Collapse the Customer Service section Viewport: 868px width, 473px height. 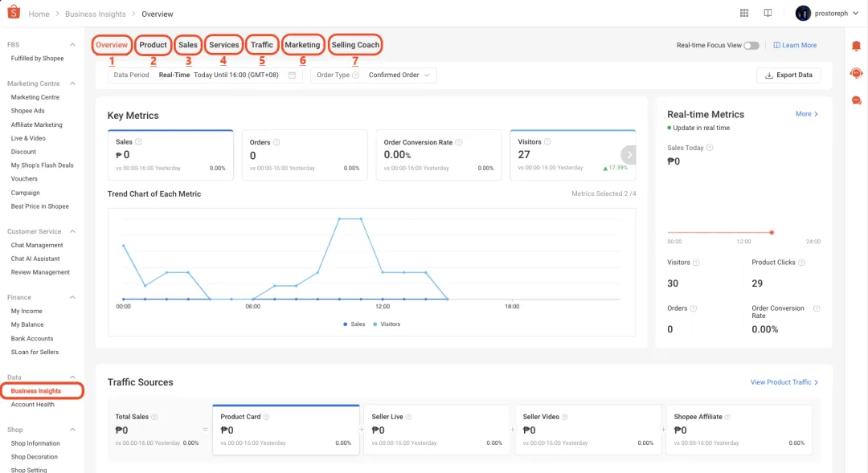click(72, 232)
